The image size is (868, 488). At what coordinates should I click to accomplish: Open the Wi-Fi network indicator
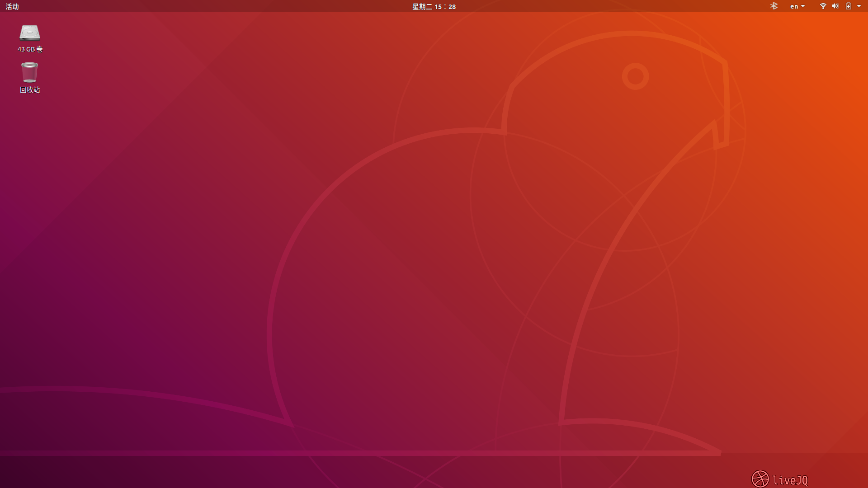pos(823,6)
